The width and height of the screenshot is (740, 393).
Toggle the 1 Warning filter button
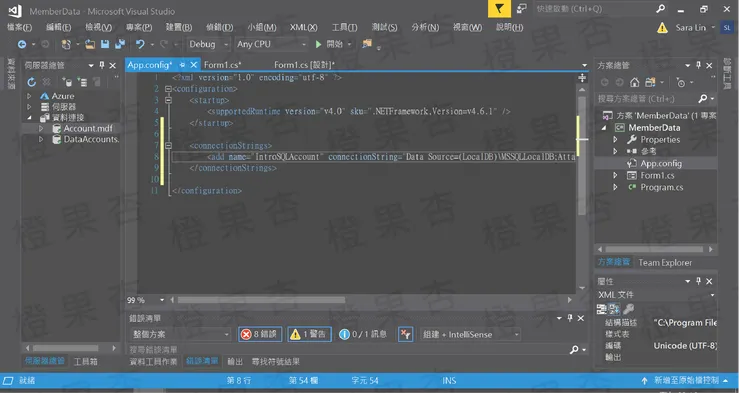pyautogui.click(x=309, y=334)
